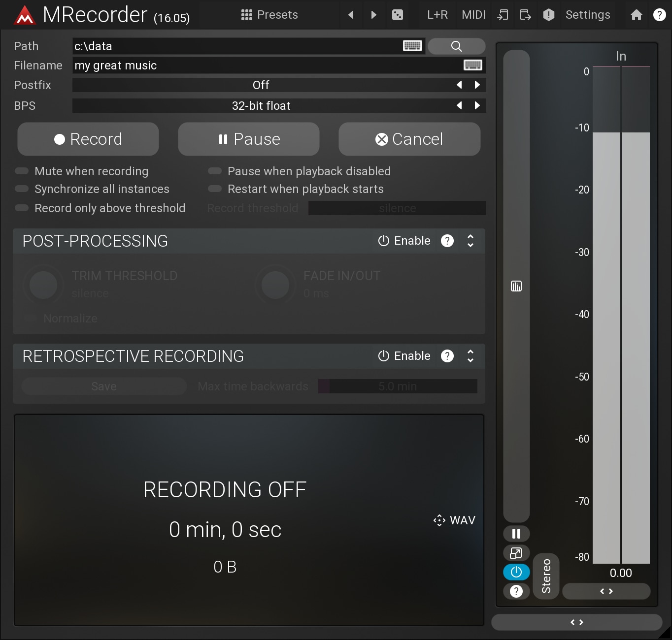Click the Record threshold silence slider
Viewport: 672px width, 640px height.
point(397,208)
